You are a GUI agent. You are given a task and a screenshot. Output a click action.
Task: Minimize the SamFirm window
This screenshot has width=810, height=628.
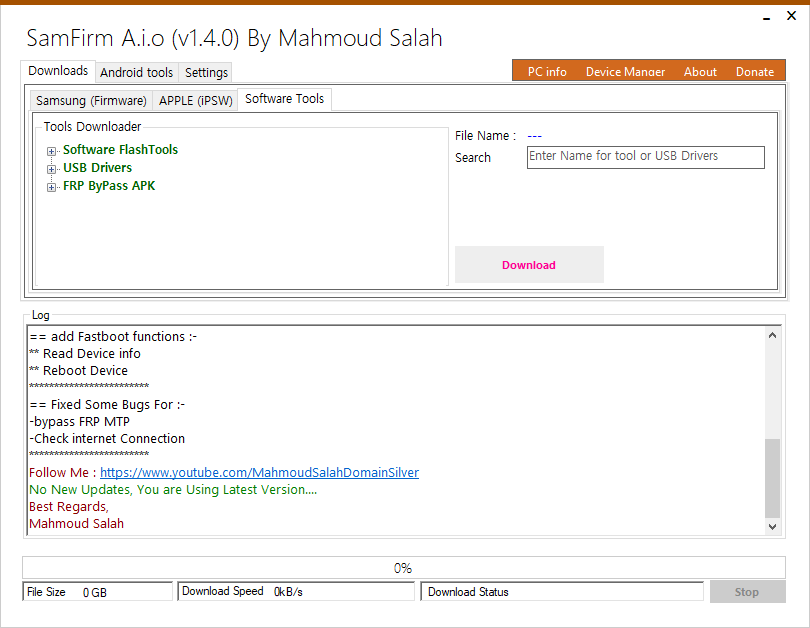767,18
